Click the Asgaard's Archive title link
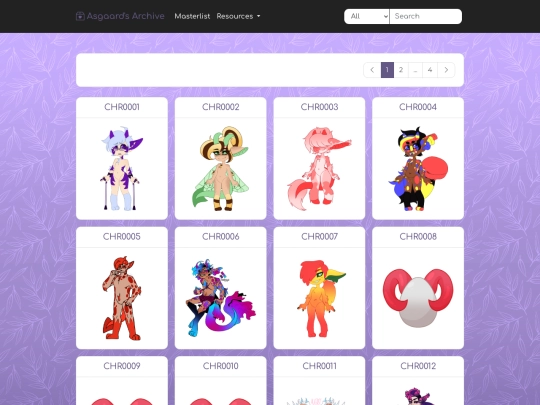 (125, 16)
